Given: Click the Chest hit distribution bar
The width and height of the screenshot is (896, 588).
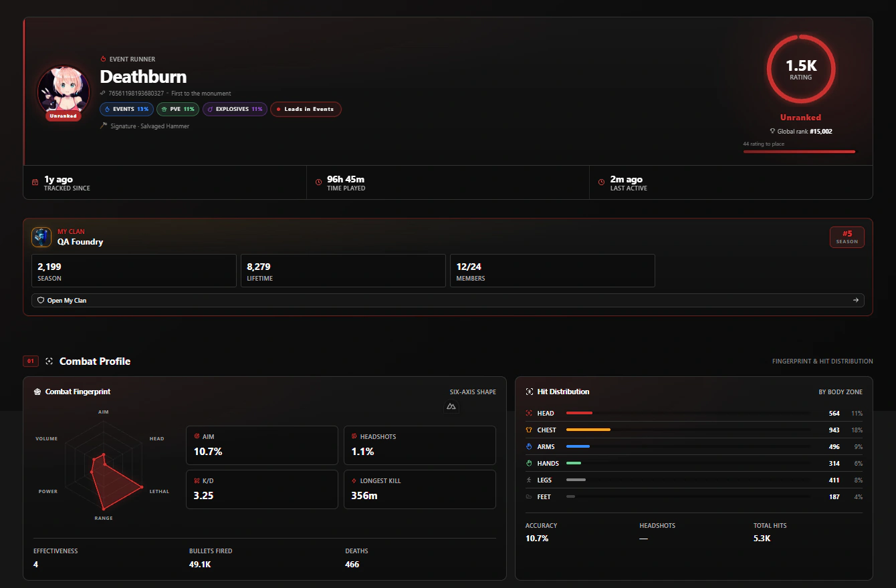Looking at the screenshot, I should tap(689, 430).
